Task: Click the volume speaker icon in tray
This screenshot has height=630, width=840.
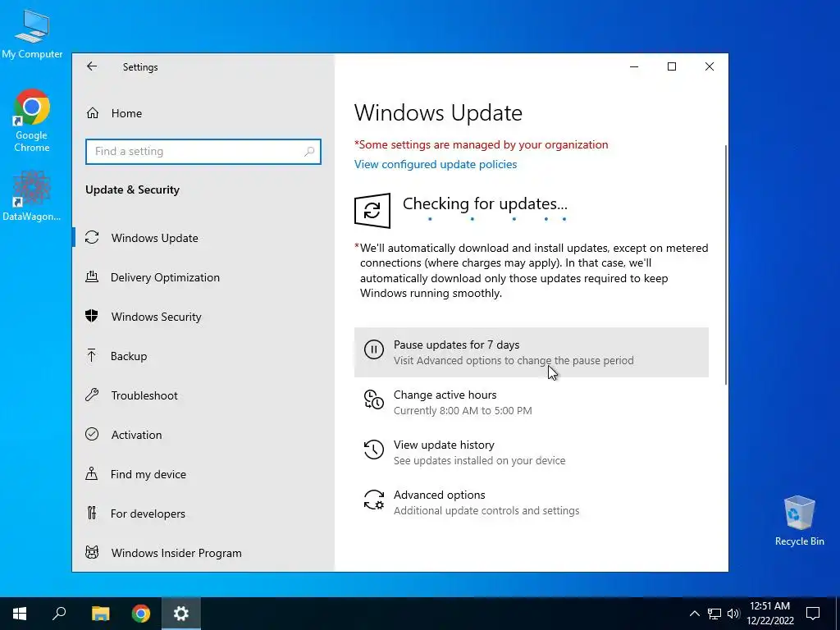Action: point(733,614)
